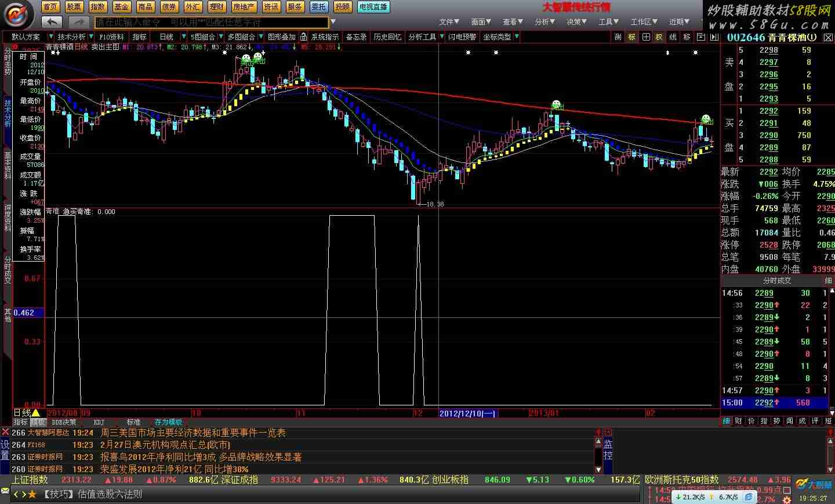Open the 工具 menu
835x504 pixels.
[x=609, y=22]
